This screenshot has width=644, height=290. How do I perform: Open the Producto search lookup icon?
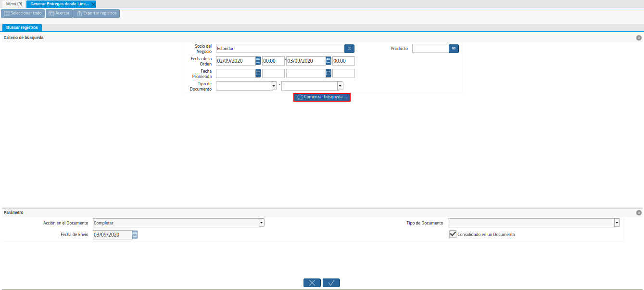pos(454,49)
